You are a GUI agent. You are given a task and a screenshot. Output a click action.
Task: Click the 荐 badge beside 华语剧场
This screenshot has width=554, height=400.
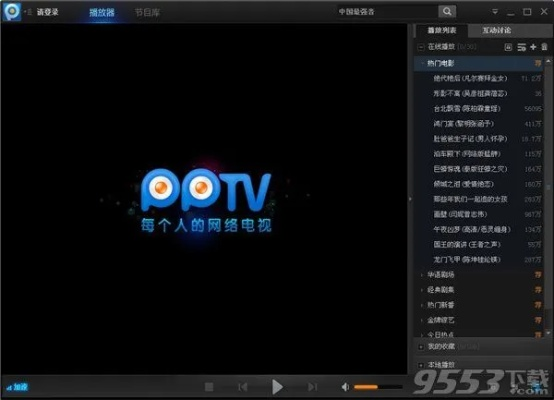point(538,275)
